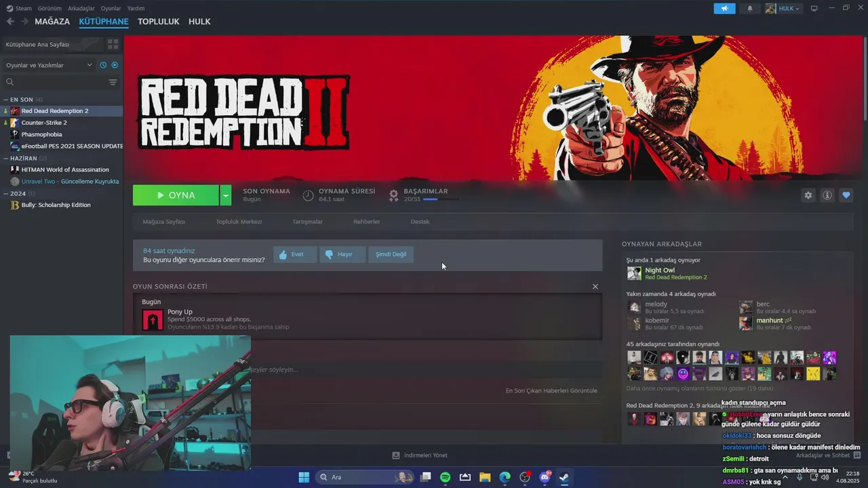Image resolution: width=868 pixels, height=488 pixels.
Task: Open the Oyunlar ve Yazılımlar dropdown
Action: pos(49,65)
